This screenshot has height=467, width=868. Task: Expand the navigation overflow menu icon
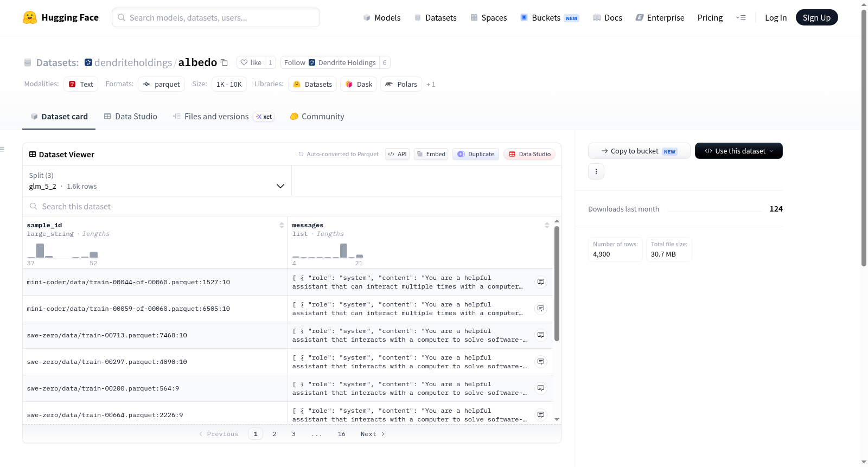pyautogui.click(x=741, y=18)
